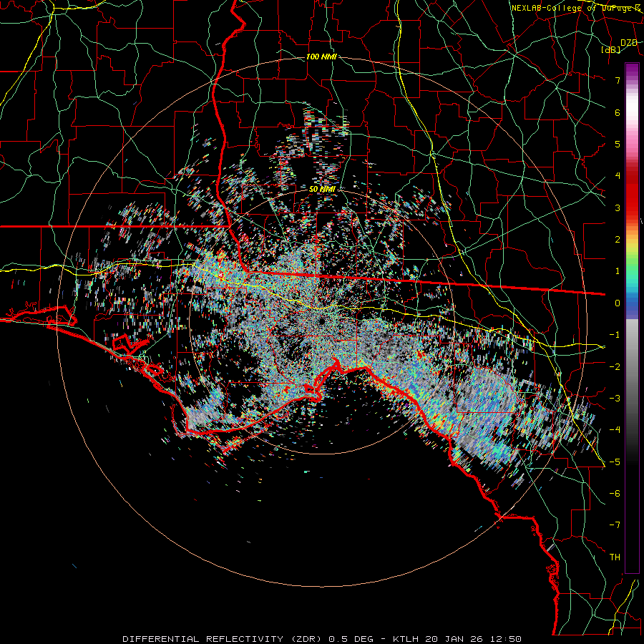Click the -6 dB tick label on the color scale
The width and height of the screenshot is (644, 644).
(x=615, y=494)
